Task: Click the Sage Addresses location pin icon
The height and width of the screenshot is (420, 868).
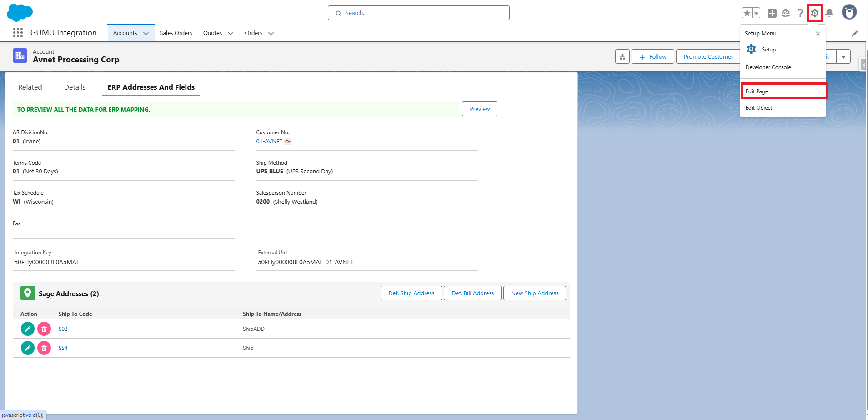Action: [x=28, y=293]
